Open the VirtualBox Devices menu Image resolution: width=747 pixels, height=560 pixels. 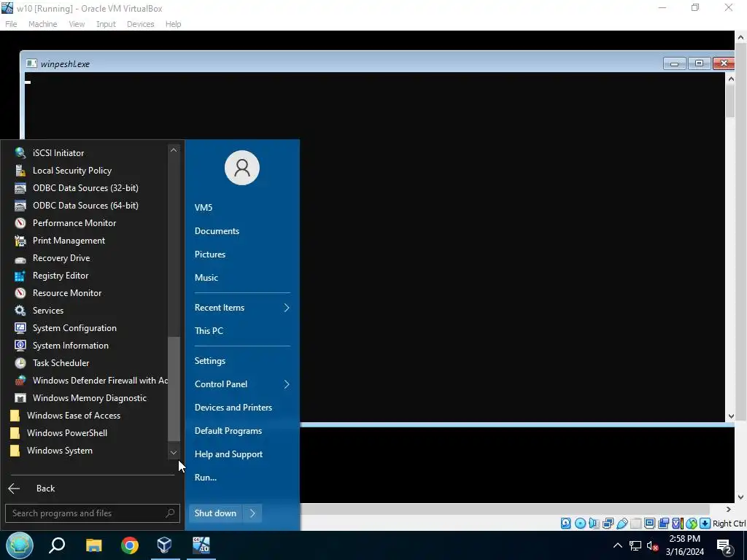pyautogui.click(x=140, y=24)
